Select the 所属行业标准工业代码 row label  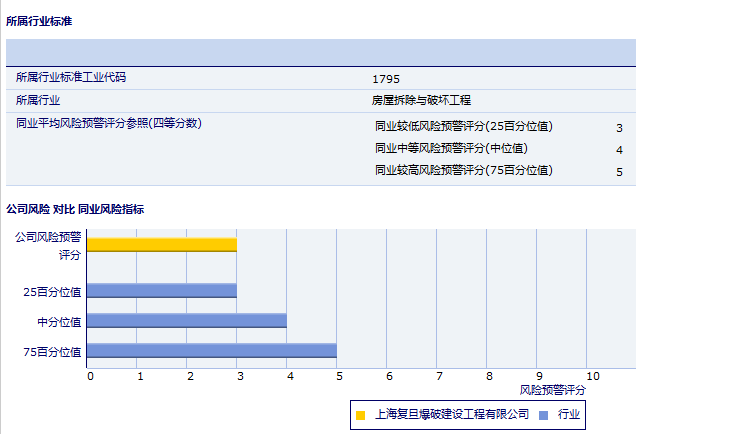pos(71,77)
